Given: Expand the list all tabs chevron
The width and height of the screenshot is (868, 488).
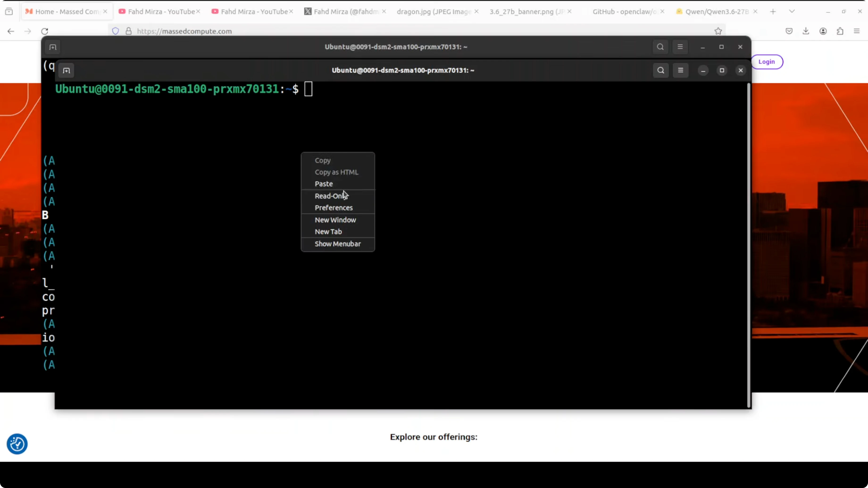Looking at the screenshot, I should 792,12.
